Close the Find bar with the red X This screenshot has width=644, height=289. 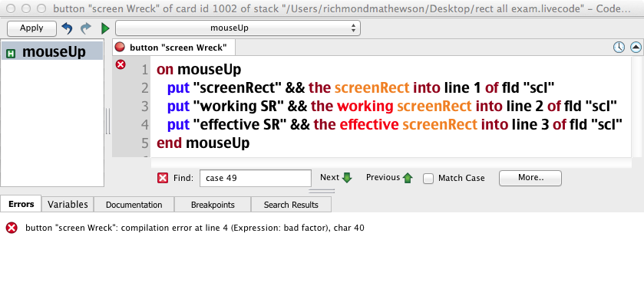pyautogui.click(x=163, y=178)
